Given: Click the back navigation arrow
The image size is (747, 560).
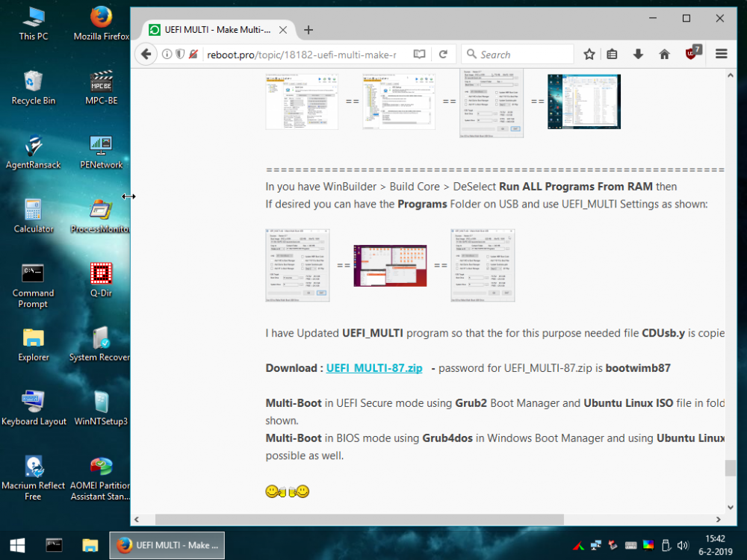Looking at the screenshot, I should [146, 54].
